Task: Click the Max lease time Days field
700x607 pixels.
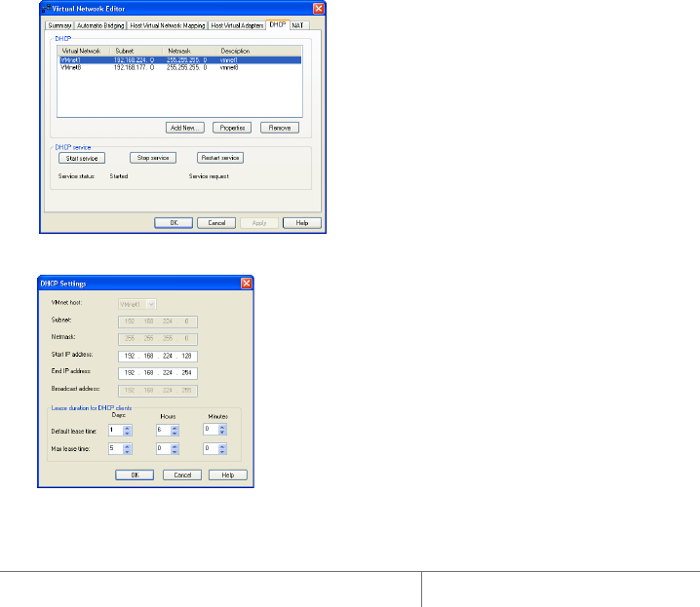Action: coord(116,448)
